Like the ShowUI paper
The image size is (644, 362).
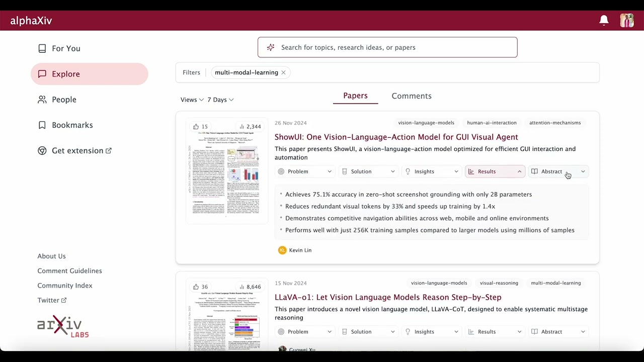click(200, 127)
